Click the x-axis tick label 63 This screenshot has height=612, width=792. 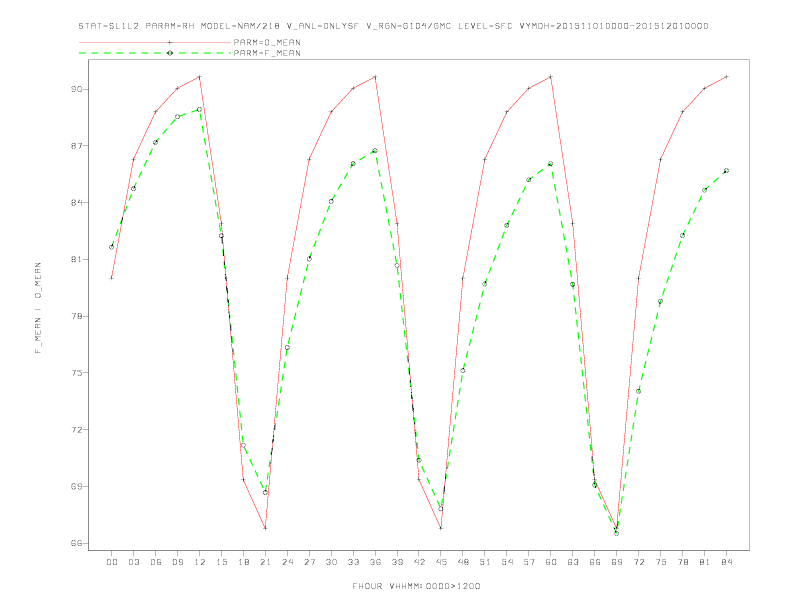[573, 562]
